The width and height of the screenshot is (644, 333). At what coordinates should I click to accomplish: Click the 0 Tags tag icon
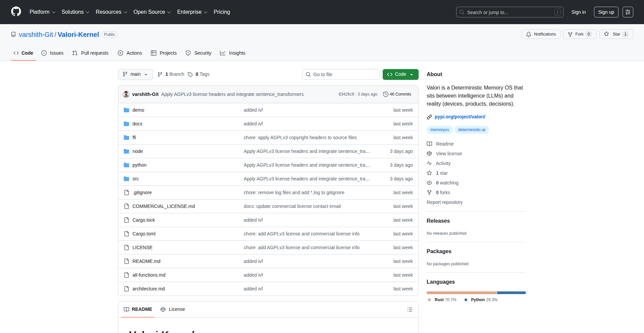(190, 74)
